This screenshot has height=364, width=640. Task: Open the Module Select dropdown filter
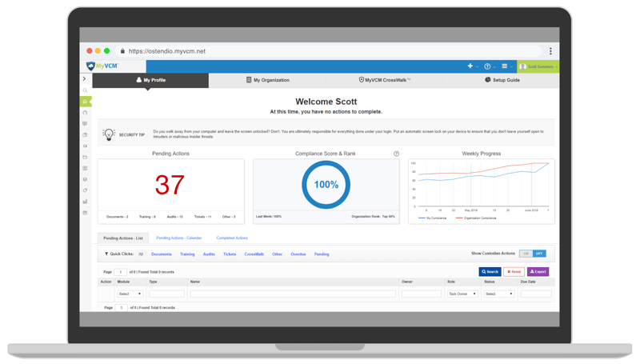coord(130,294)
